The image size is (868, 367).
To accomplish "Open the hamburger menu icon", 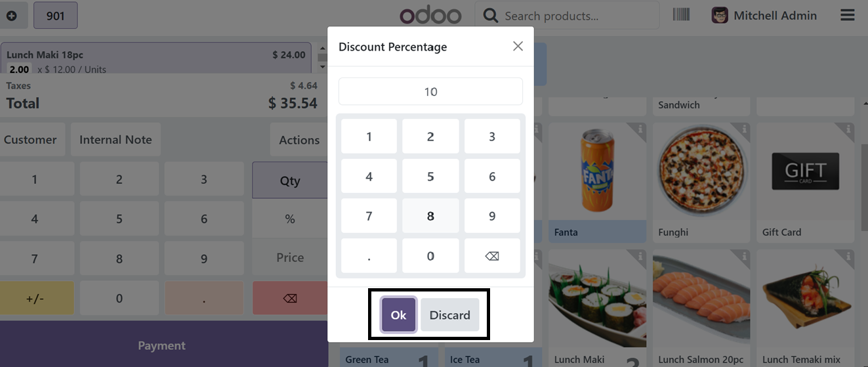I will click(x=848, y=15).
